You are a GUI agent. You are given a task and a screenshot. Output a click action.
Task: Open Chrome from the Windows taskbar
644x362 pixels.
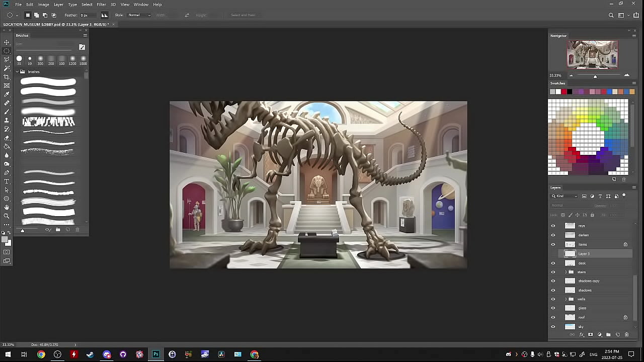point(41,354)
